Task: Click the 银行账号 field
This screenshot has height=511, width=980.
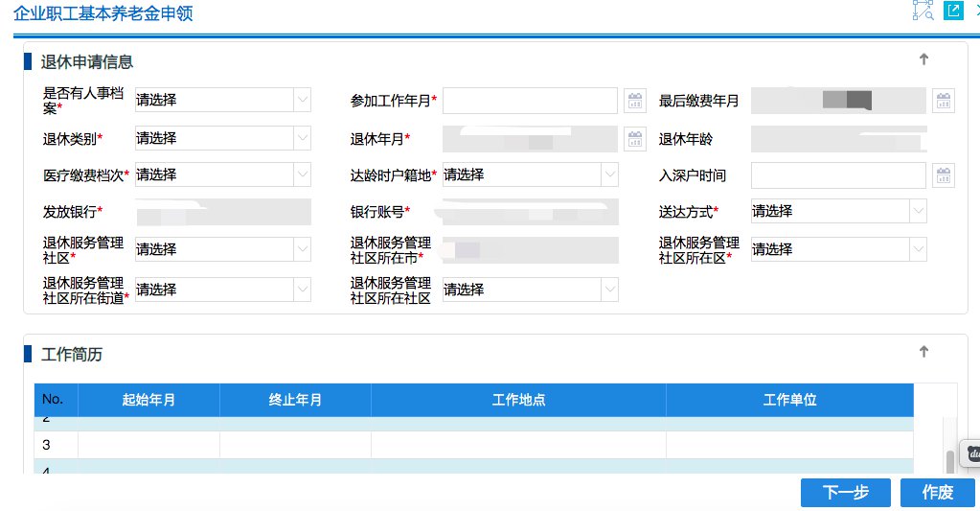Action: 531,212
